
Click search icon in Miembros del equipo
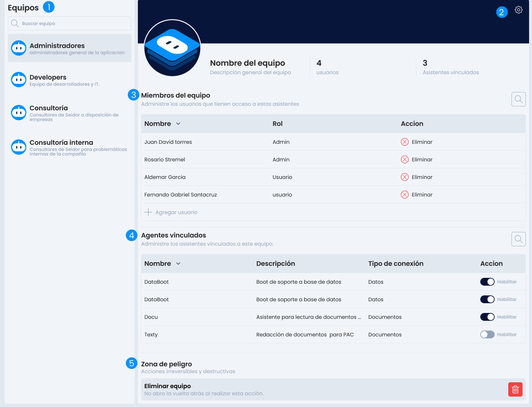518,99
